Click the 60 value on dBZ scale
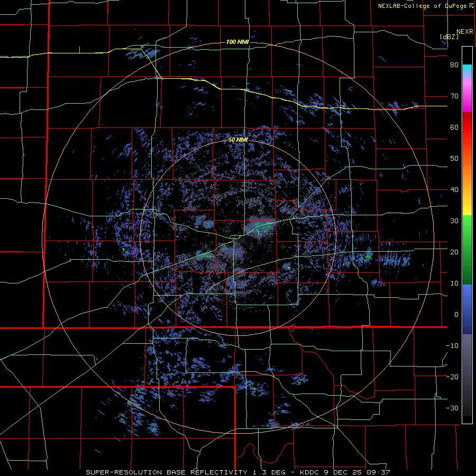The width and height of the screenshot is (476, 476). pyautogui.click(x=454, y=127)
